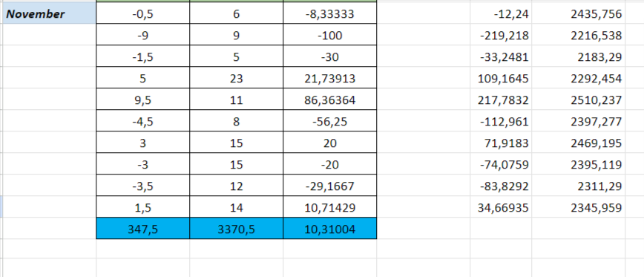Click the 109,1645 cell

click(501, 78)
